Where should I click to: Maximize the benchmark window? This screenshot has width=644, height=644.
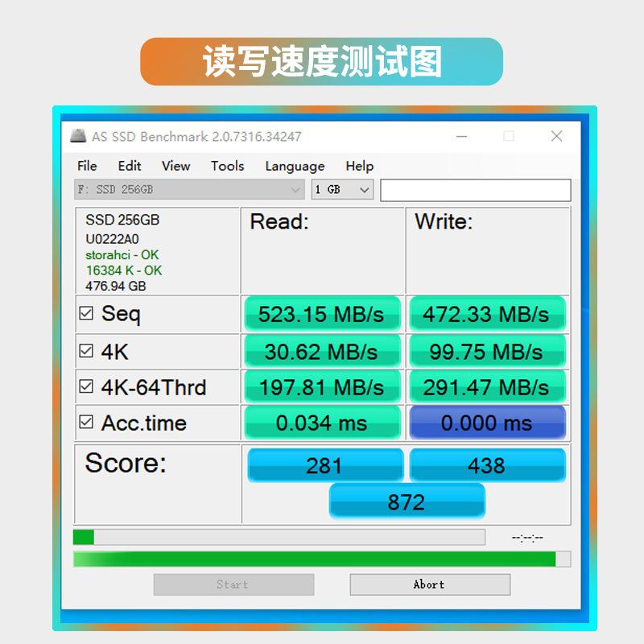509,136
